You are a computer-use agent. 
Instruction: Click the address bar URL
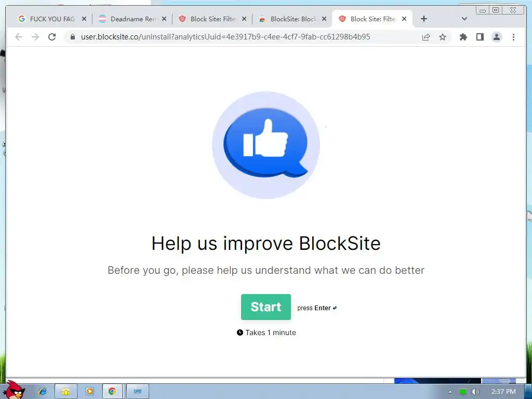[225, 37]
